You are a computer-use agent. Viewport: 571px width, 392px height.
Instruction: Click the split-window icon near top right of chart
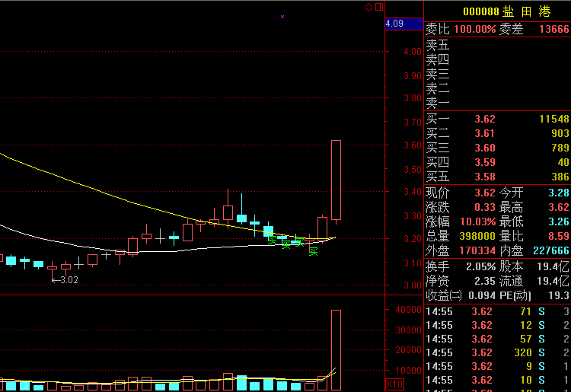[x=379, y=7]
